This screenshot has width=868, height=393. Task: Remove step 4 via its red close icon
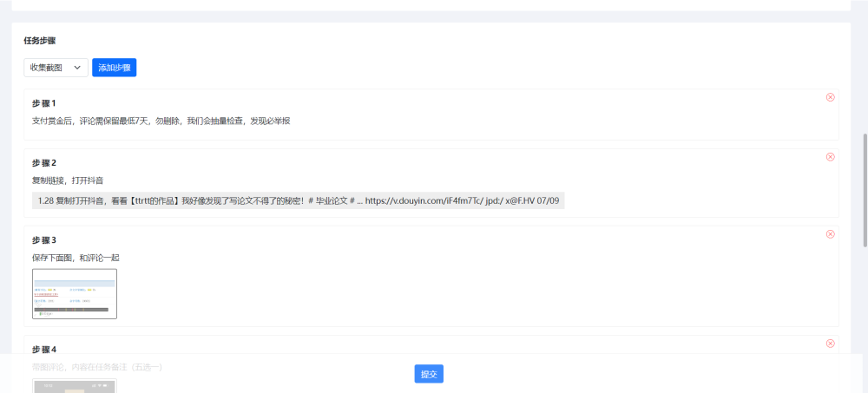830,344
